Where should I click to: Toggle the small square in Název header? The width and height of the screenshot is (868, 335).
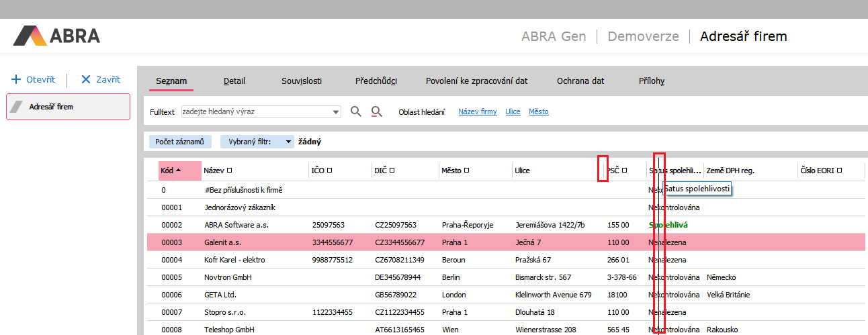pyautogui.click(x=230, y=171)
